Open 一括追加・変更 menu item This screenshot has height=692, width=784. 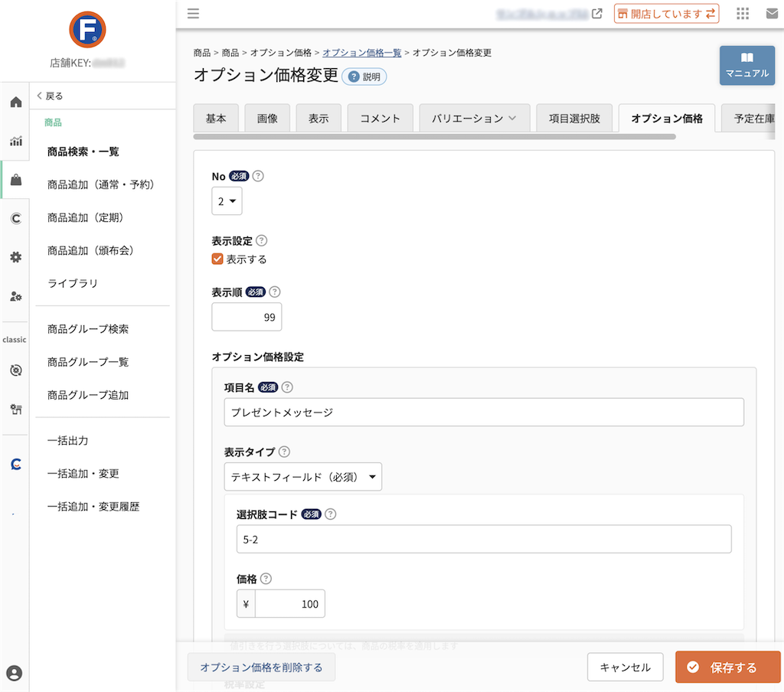[x=83, y=474]
